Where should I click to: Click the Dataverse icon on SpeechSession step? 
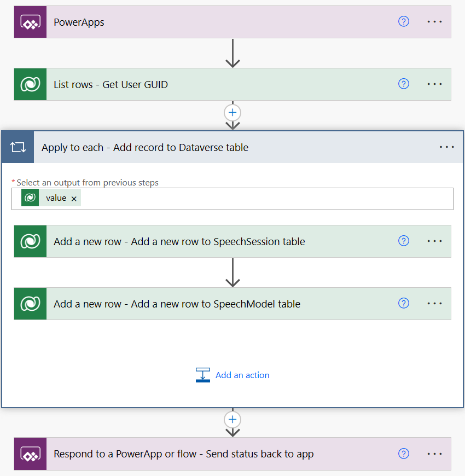pyautogui.click(x=30, y=241)
